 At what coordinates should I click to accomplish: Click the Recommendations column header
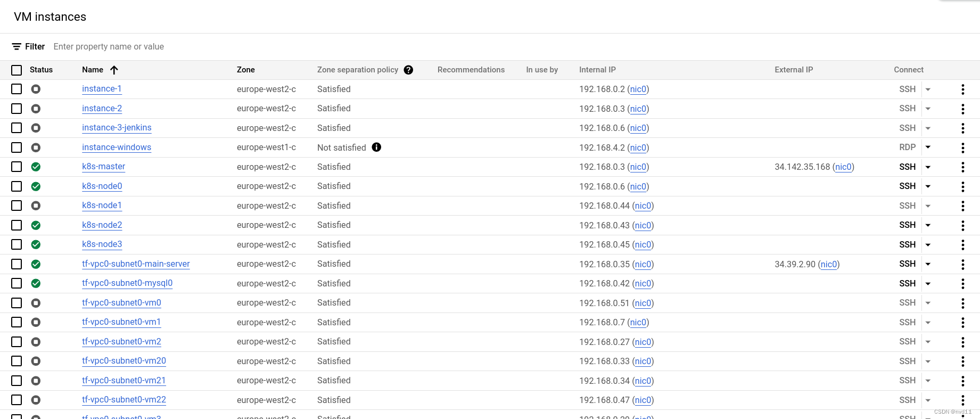click(471, 70)
